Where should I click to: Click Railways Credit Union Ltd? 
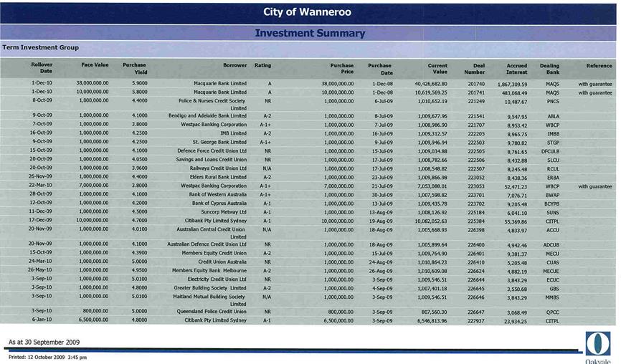tap(218, 168)
